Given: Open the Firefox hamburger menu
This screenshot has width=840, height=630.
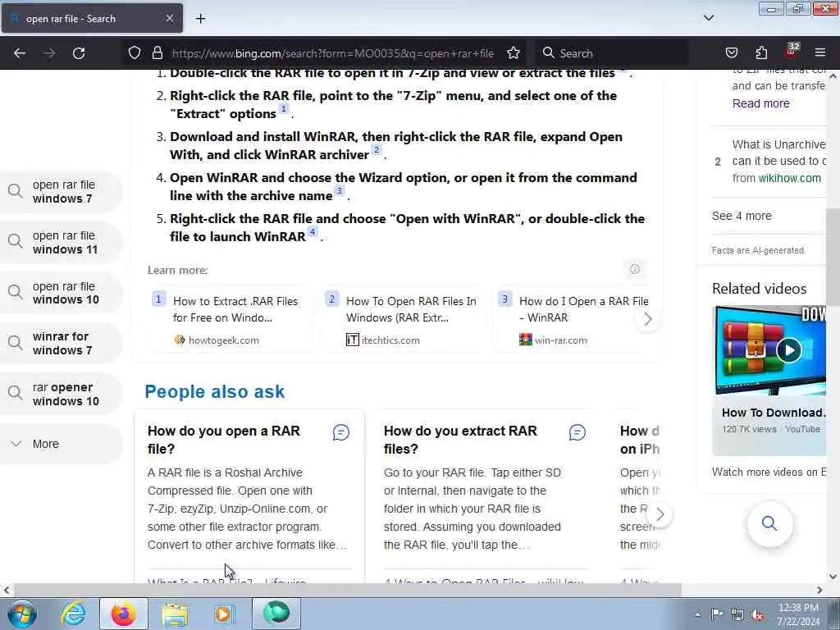Looking at the screenshot, I should click(820, 53).
